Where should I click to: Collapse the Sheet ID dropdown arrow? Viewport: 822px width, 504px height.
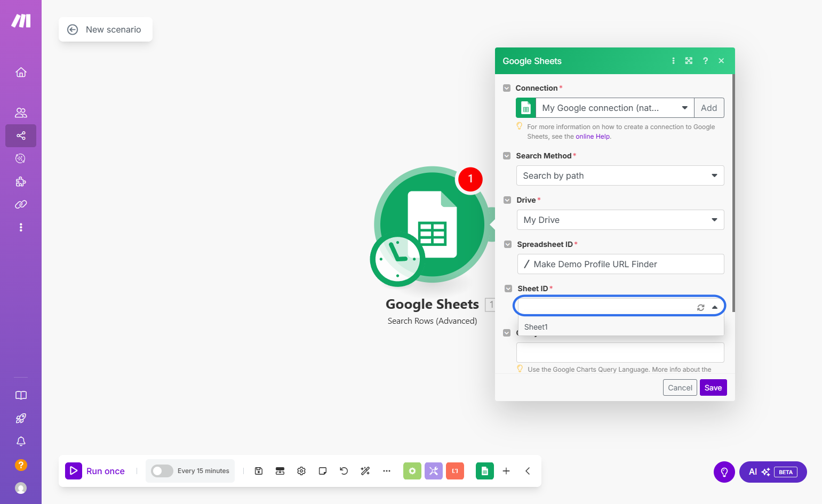point(715,307)
